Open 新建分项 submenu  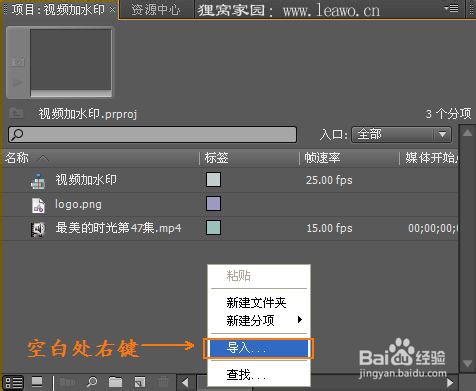tap(259, 320)
